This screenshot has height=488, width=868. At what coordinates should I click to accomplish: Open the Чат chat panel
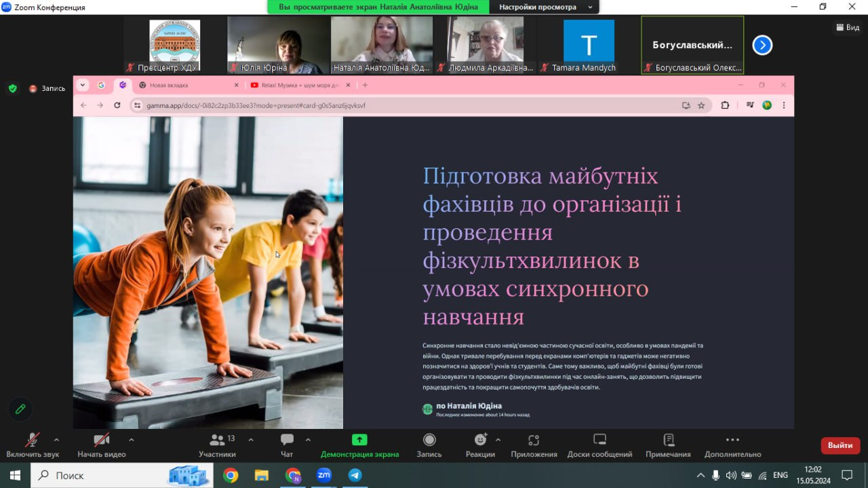(287, 445)
